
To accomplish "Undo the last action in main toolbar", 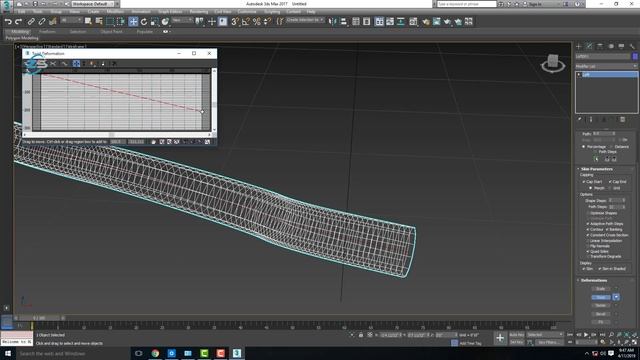I will (8, 22).
